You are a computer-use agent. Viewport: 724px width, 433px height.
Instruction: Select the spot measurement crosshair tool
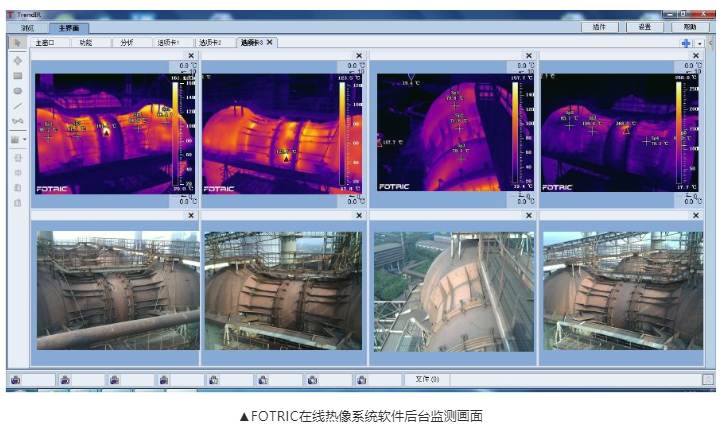17,61
